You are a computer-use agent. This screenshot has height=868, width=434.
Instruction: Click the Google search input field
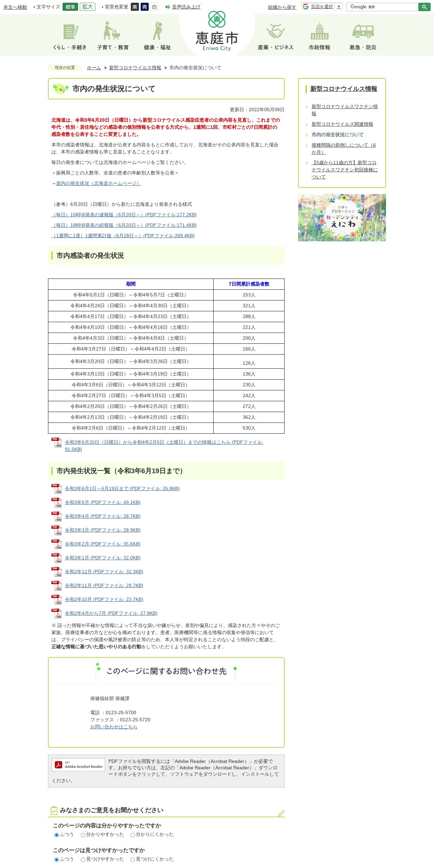tap(382, 7)
